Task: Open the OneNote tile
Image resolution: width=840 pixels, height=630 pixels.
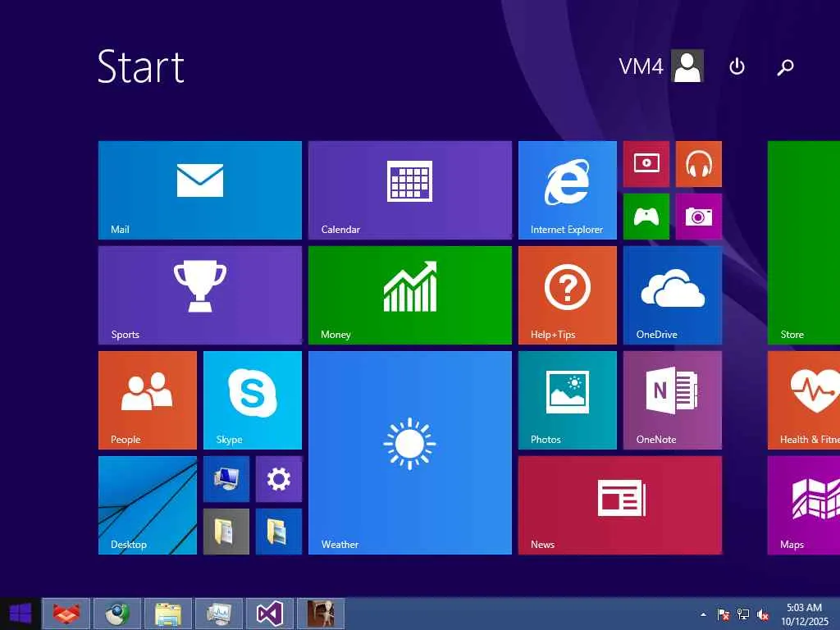Action: pyautogui.click(x=673, y=400)
